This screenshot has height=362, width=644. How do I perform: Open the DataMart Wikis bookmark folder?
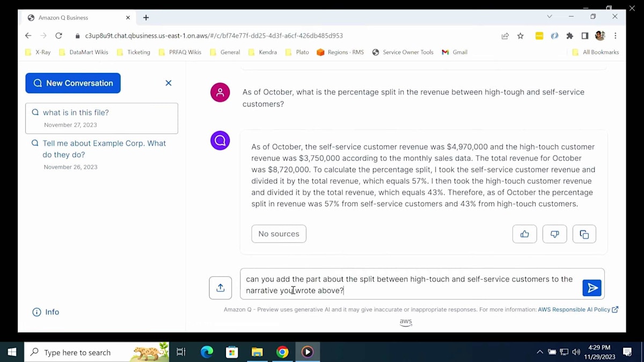coord(84,52)
